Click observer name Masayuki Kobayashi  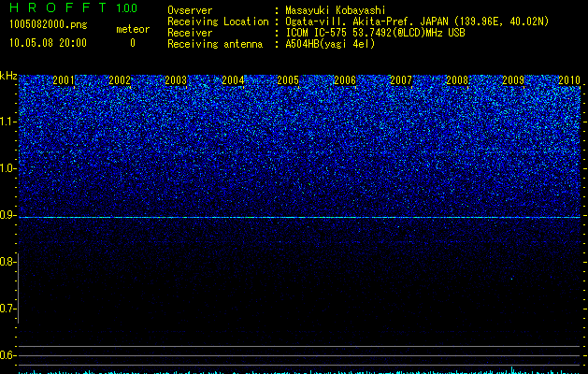tap(336, 10)
